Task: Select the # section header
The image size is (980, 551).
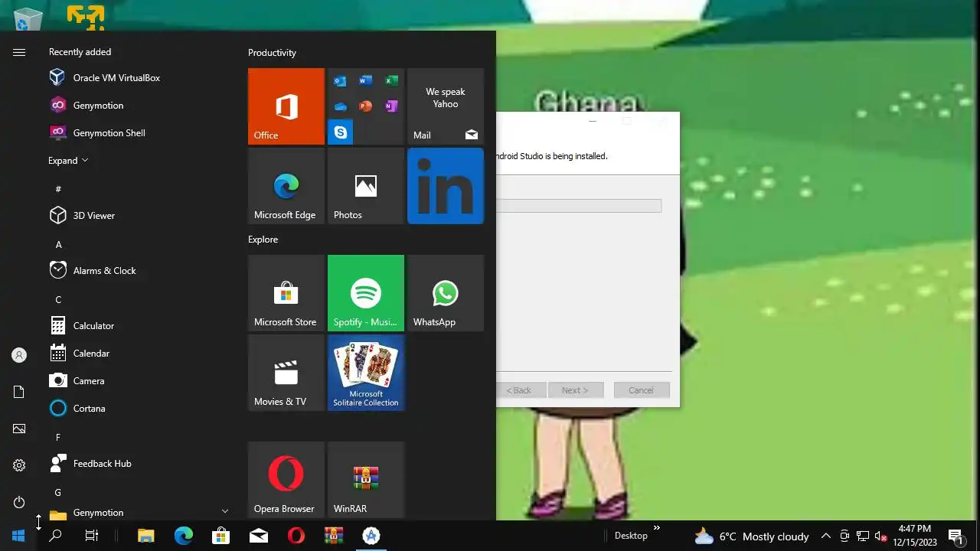Action: click(59, 189)
